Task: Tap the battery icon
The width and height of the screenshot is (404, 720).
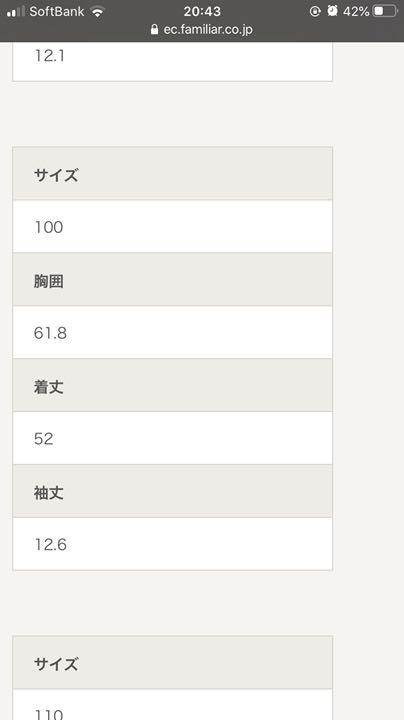Action: pyautogui.click(x=385, y=11)
